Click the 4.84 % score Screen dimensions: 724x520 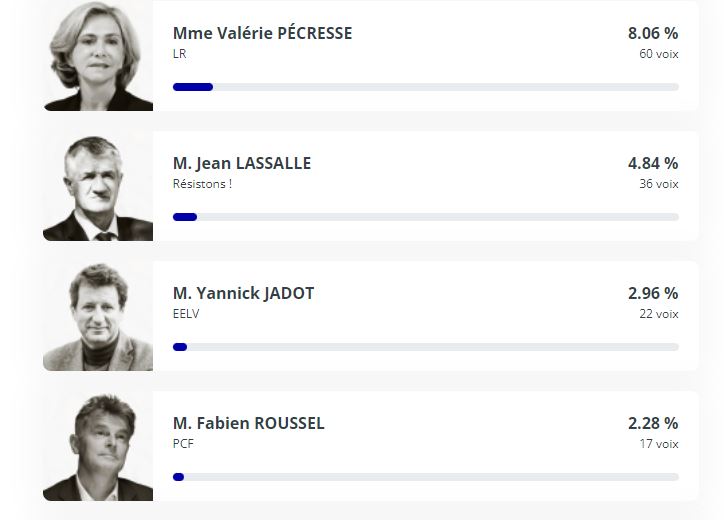coord(653,163)
